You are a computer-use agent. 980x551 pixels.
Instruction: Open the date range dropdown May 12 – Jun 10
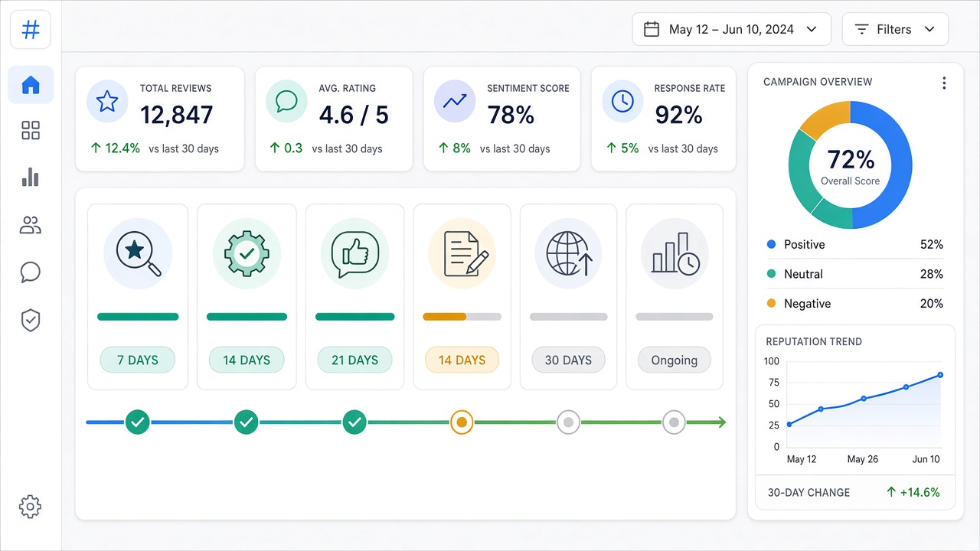[732, 30]
